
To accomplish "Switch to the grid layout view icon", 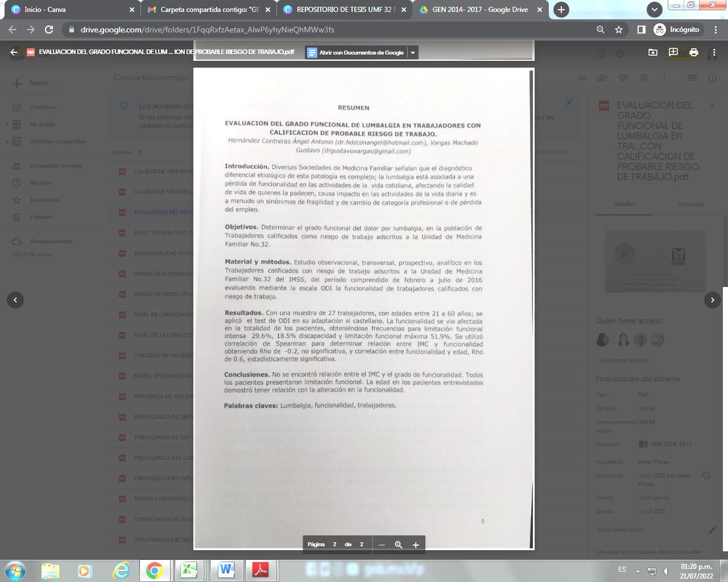I will [x=692, y=78].
